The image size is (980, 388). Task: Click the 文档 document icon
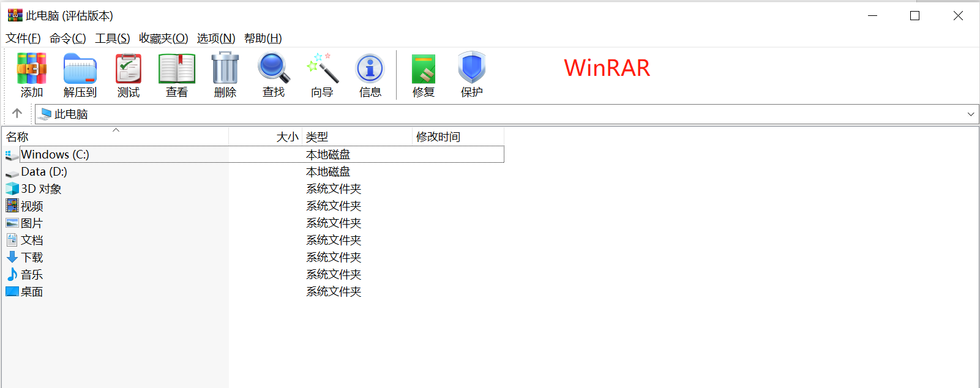(12, 240)
